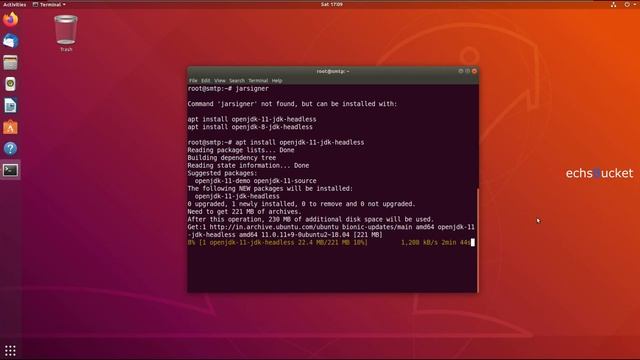Open the Help dock icon

coord(10,149)
